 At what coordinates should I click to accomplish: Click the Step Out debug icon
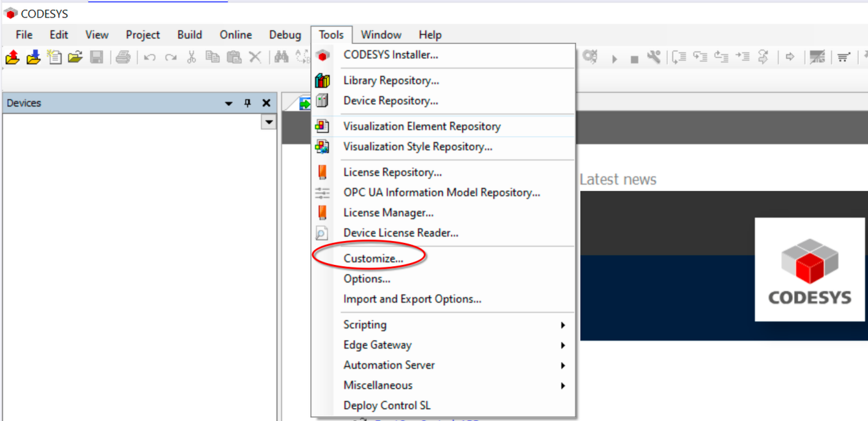722,57
